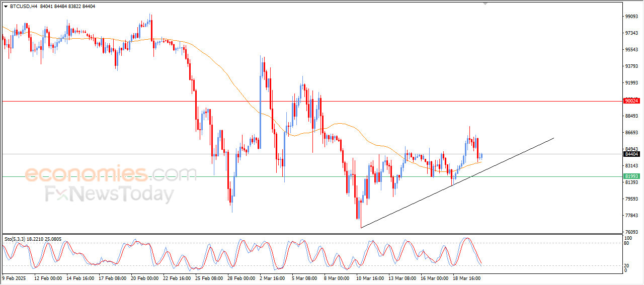The height and width of the screenshot is (285, 644).
Task: Click the 10 Mar 16:00 time label
Action: [371, 277]
